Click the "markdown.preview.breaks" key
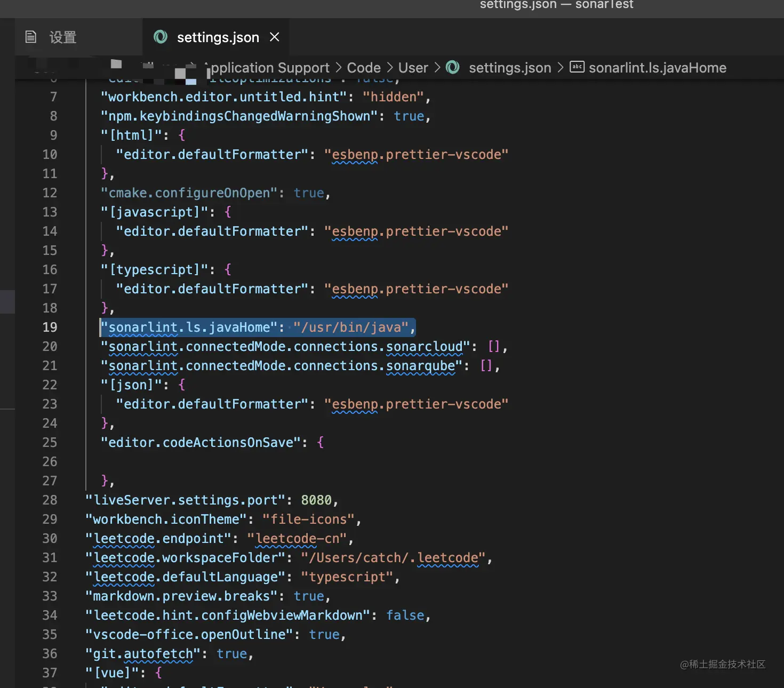This screenshot has height=688, width=784. [x=182, y=596]
